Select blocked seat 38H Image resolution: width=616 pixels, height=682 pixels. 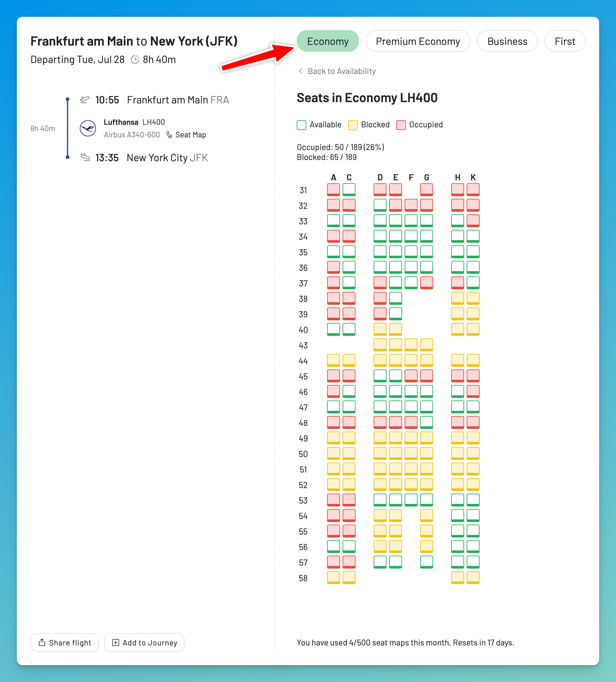(x=457, y=298)
